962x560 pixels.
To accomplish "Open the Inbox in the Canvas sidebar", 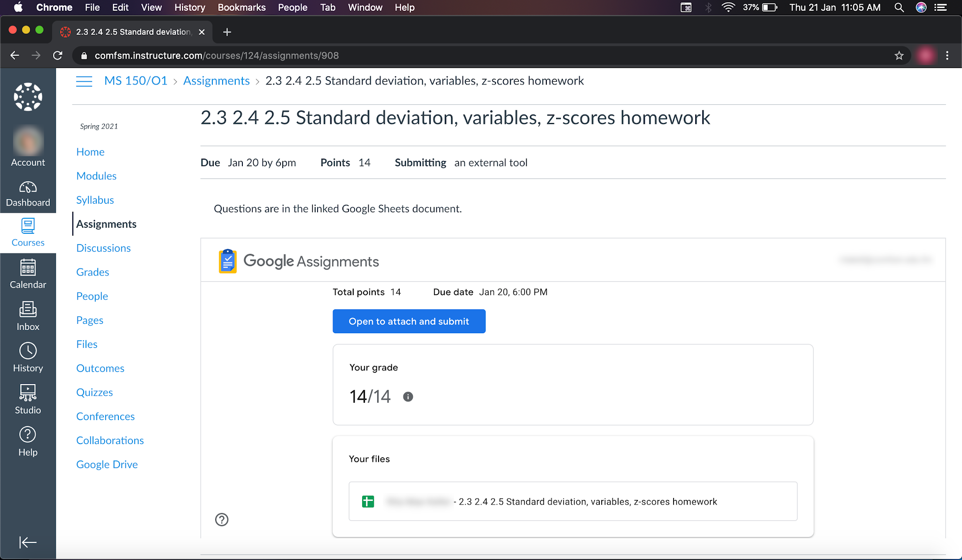I will tap(28, 315).
